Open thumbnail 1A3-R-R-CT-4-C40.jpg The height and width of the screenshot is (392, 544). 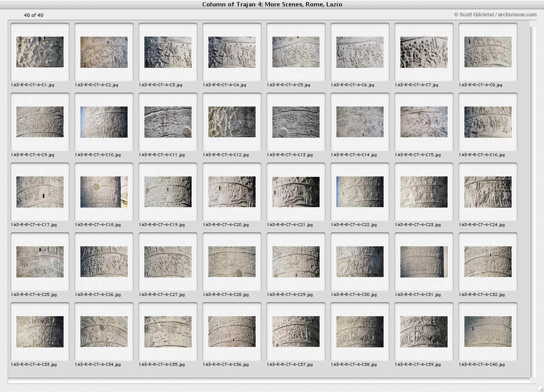[488, 331]
